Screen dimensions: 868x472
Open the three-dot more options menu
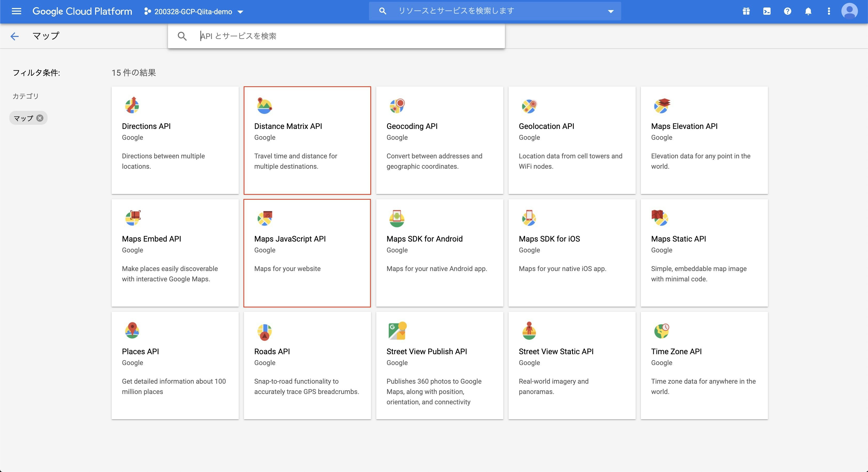(828, 11)
